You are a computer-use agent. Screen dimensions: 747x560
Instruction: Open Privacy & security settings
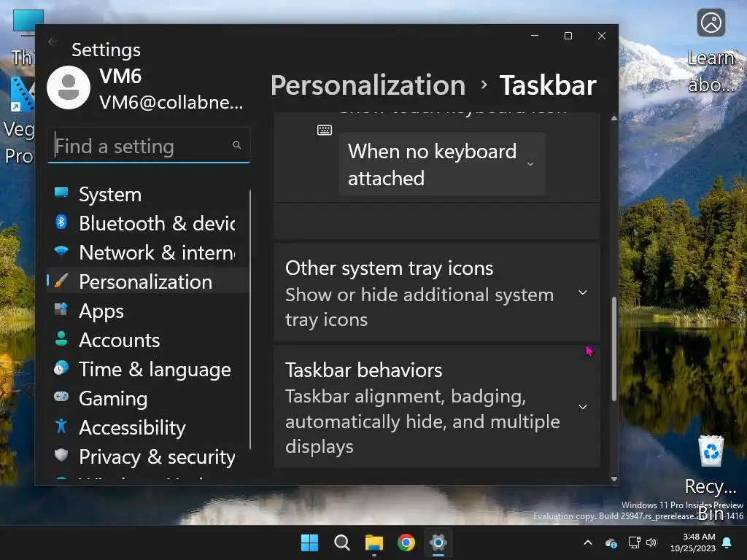(x=147, y=456)
